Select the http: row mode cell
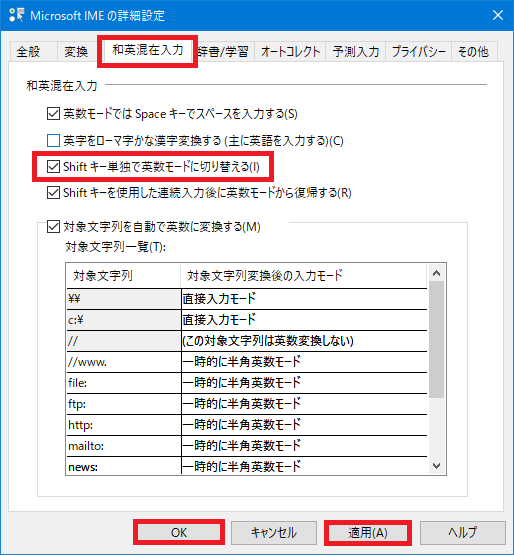Image resolution: width=514 pixels, height=555 pixels. [x=304, y=425]
